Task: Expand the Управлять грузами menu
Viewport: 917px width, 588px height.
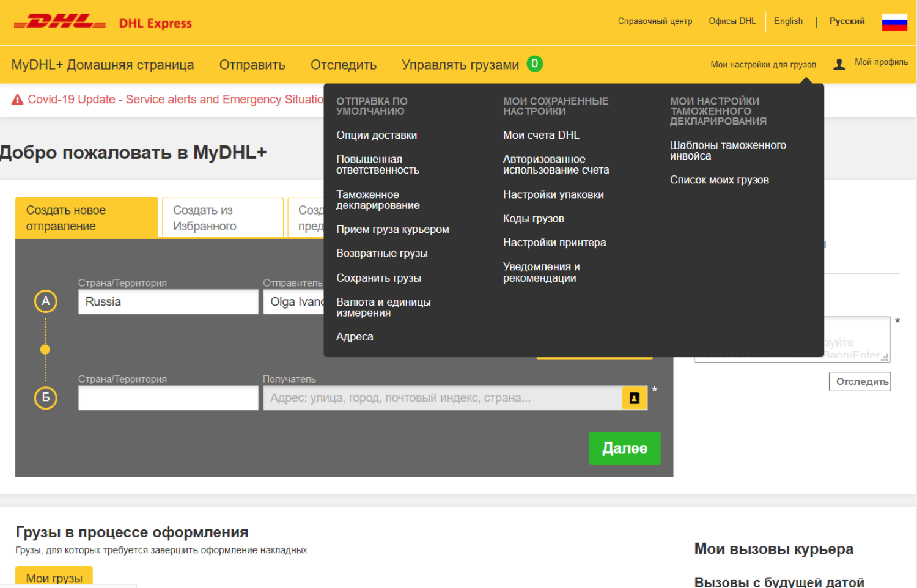Action: [460, 65]
